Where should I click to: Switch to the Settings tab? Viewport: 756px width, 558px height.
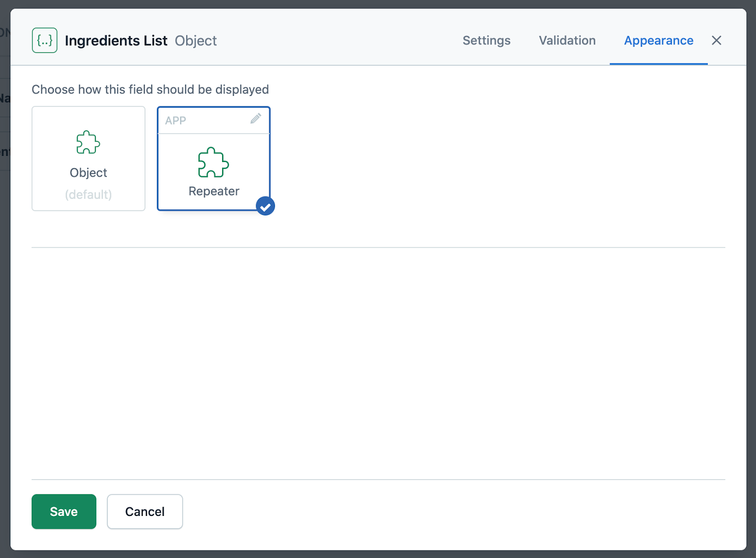tap(486, 41)
